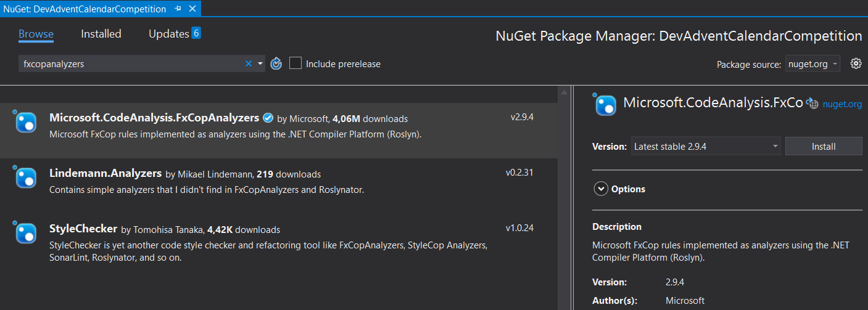The width and height of the screenshot is (868, 310).
Task: Click the refresh search results icon
Action: coord(276,63)
